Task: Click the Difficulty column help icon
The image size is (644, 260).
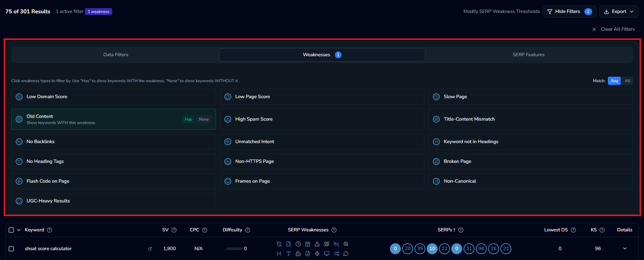Action: point(248,230)
